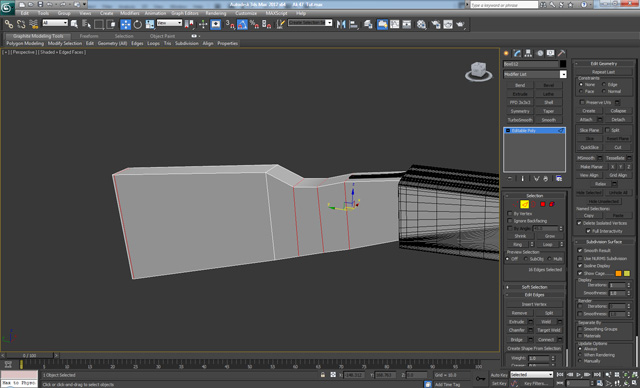Open the Display command panel tab
Image resolution: width=640 pixels, height=388 pixels.
[x=551, y=53]
